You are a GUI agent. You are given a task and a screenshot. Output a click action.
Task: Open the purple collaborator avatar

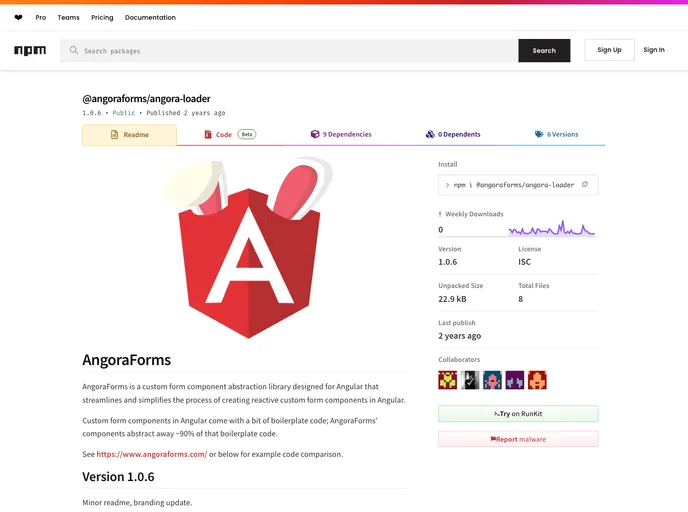point(515,380)
